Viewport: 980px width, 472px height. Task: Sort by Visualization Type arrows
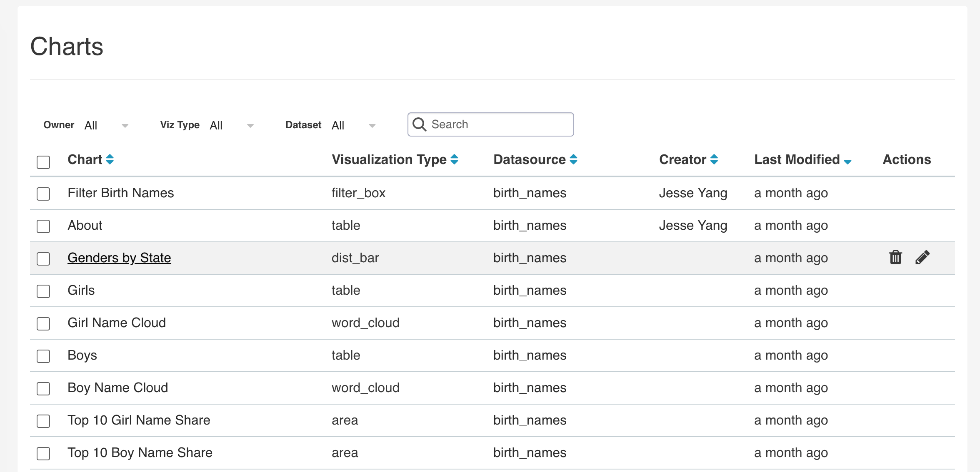(455, 159)
